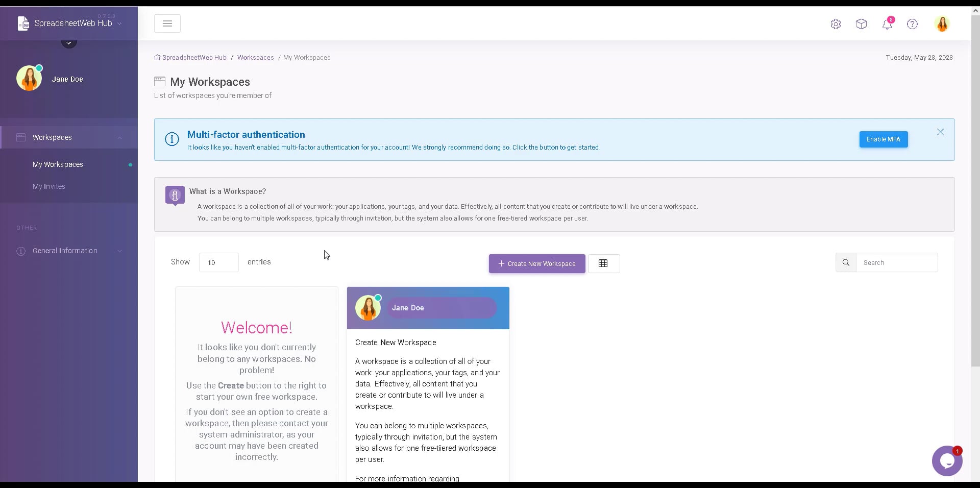Open the notifications bell icon
Viewport: 980px width, 488px height.
[x=887, y=24]
